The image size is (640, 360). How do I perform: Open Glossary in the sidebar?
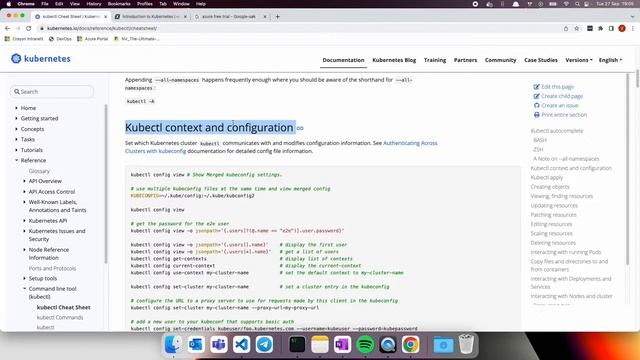(x=39, y=171)
